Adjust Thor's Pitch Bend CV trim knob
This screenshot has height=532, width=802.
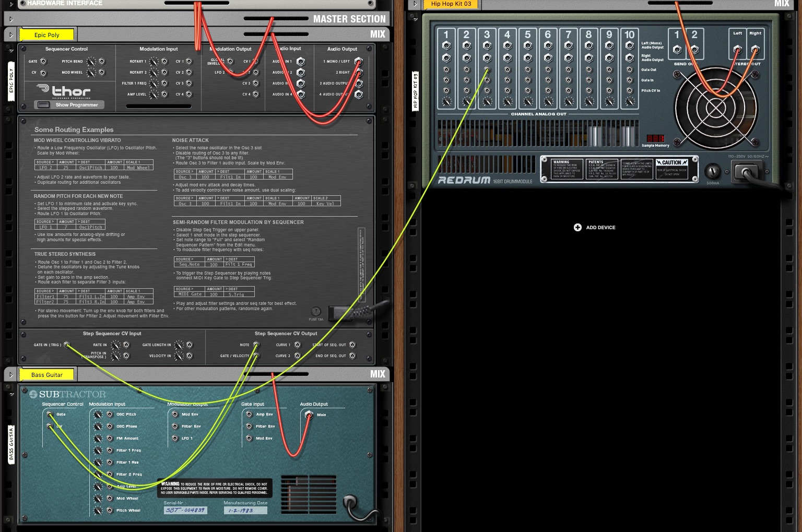pyautogui.click(x=91, y=62)
